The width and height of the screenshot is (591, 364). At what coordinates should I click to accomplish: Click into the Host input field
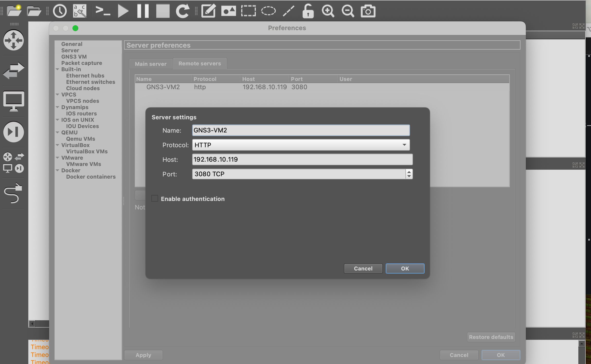[x=302, y=159]
